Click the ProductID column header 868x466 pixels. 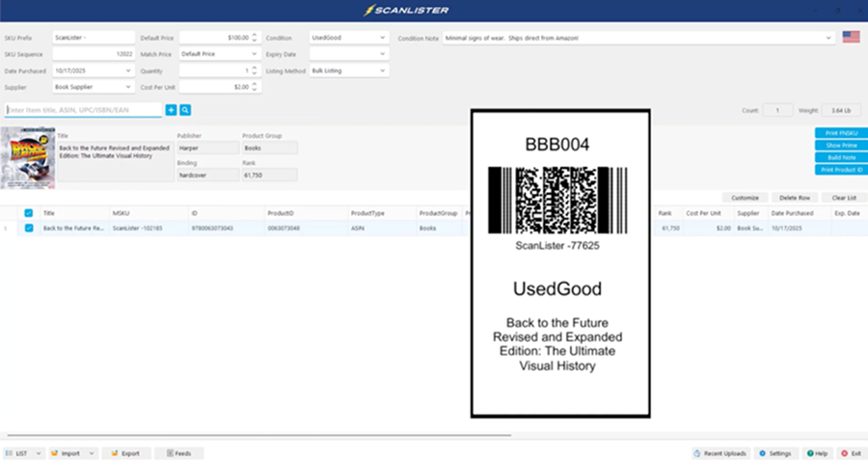coord(306,213)
